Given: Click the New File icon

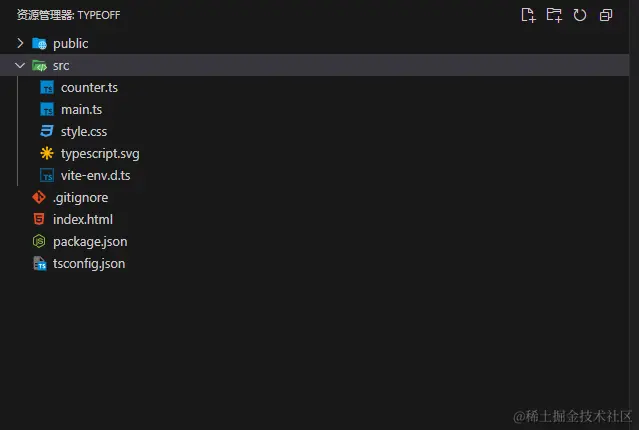Looking at the screenshot, I should pyautogui.click(x=529, y=15).
